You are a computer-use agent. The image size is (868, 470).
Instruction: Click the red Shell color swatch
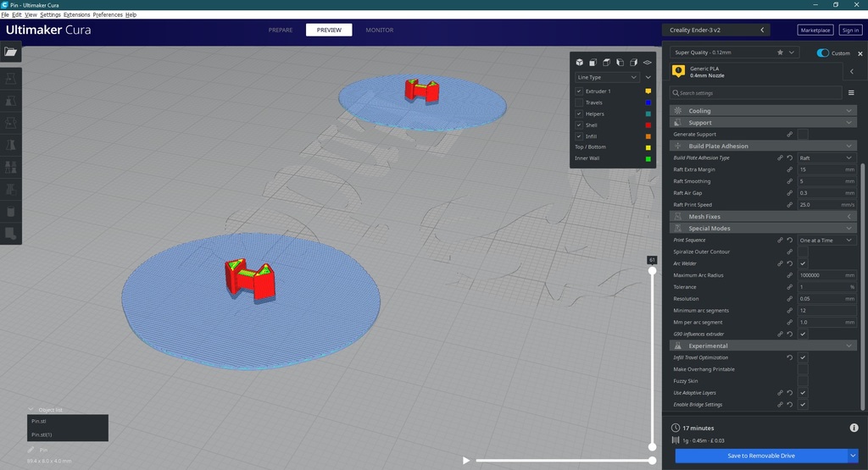pos(648,125)
